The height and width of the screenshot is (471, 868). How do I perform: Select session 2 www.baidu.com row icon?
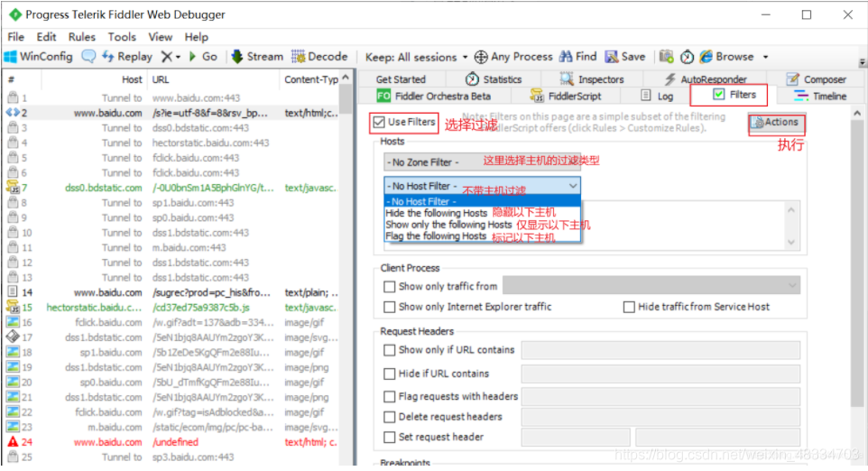[x=13, y=113]
